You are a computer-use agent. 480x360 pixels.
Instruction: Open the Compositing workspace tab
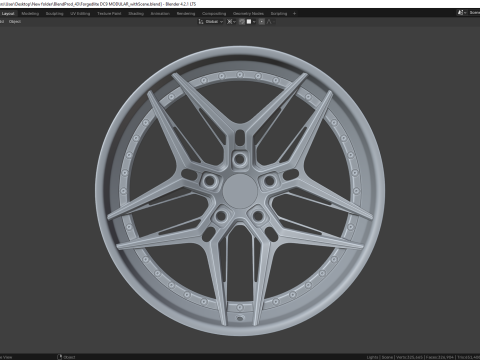pos(214,14)
